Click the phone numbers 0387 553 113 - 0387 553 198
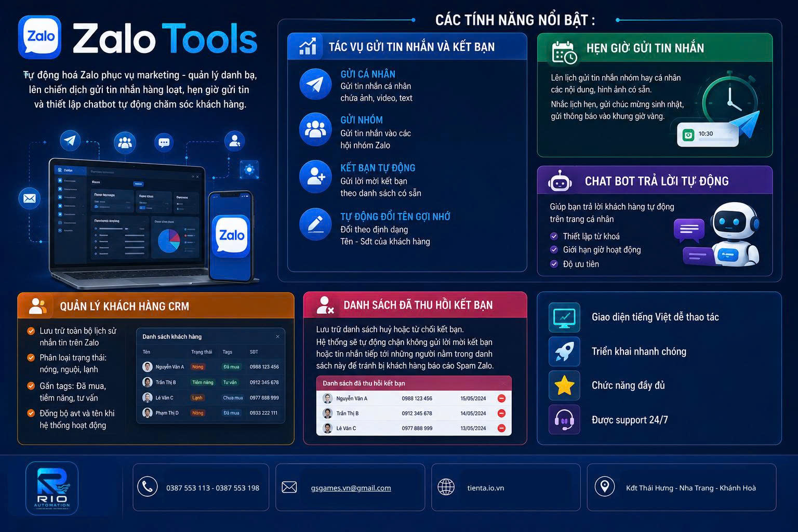The width and height of the screenshot is (798, 532). click(x=212, y=488)
